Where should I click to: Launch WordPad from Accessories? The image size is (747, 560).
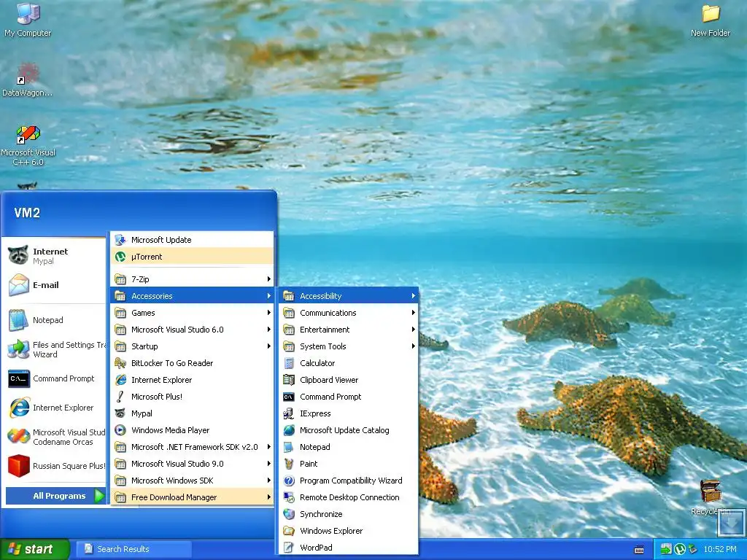[349, 548]
